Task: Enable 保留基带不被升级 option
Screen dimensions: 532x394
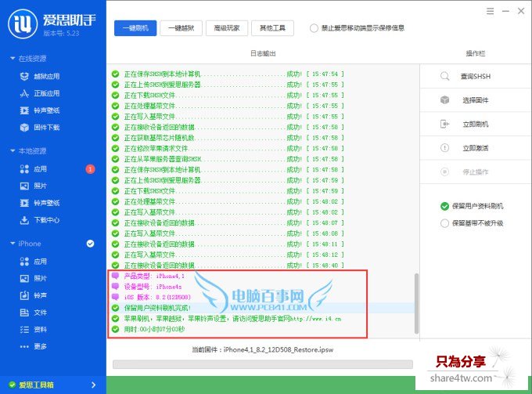Action: click(x=444, y=223)
